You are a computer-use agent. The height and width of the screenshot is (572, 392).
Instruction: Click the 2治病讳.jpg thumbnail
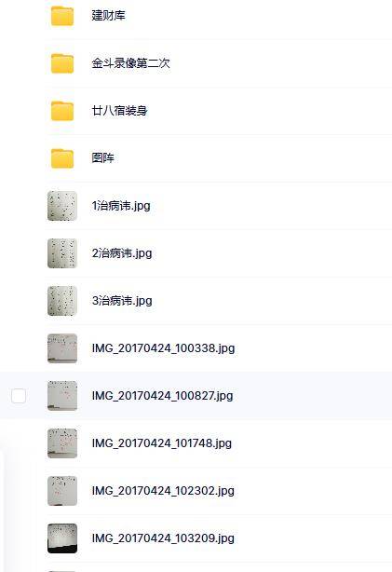point(62,253)
